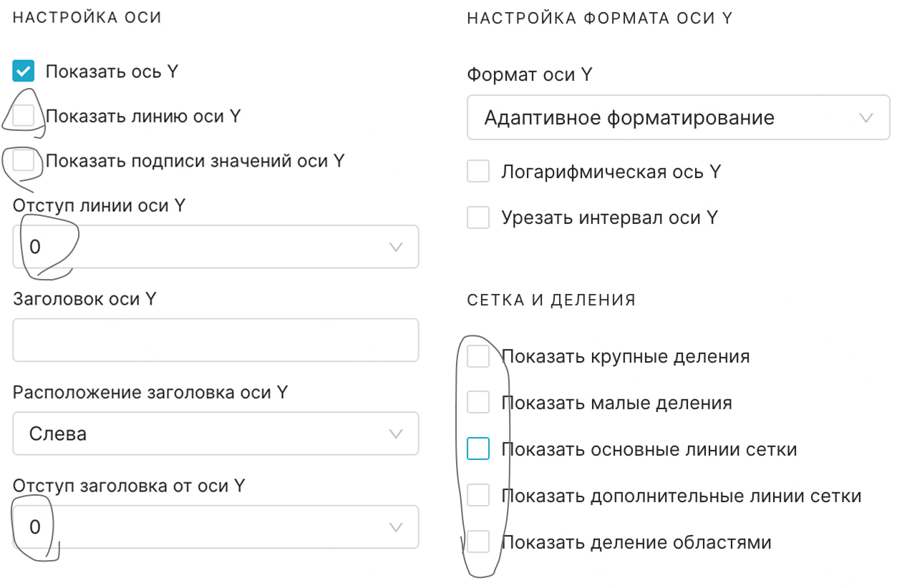Disable the "Показать ось Y" checkbox

coord(24,71)
